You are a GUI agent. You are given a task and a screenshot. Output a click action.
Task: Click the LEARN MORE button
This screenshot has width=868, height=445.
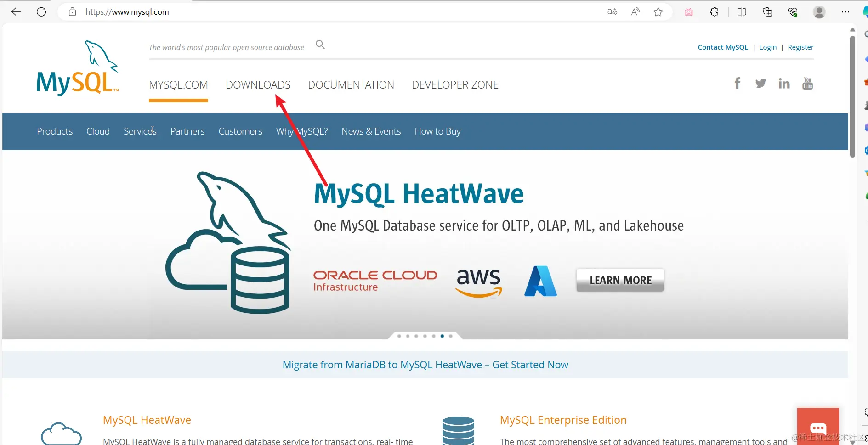620,280
